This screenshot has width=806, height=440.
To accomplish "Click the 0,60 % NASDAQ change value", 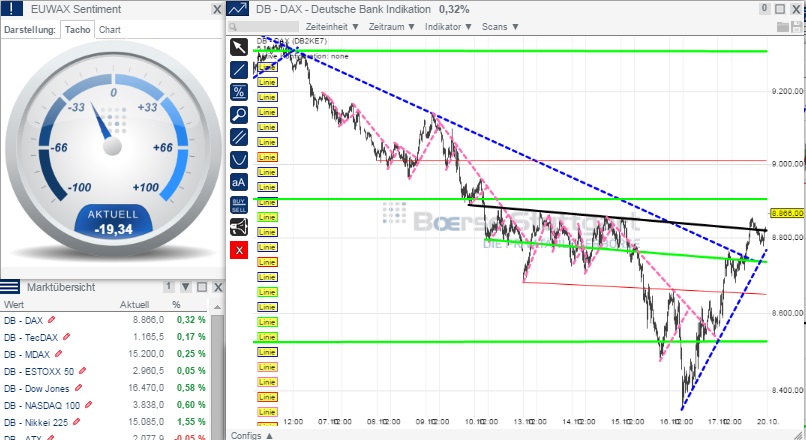I will pyautogui.click(x=191, y=405).
